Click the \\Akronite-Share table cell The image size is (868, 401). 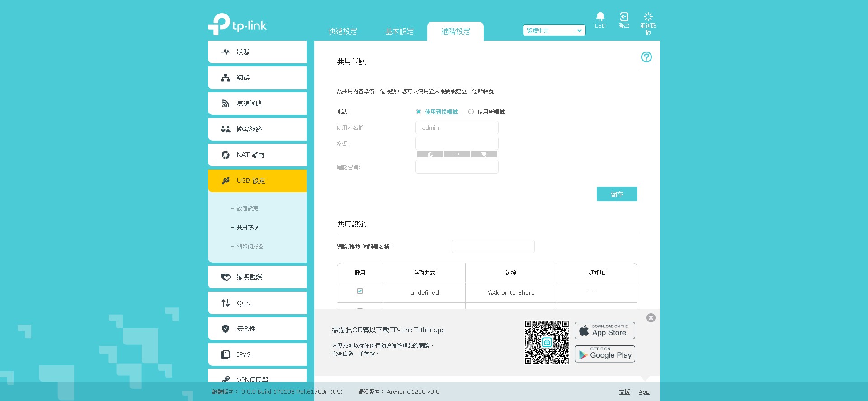click(511, 293)
